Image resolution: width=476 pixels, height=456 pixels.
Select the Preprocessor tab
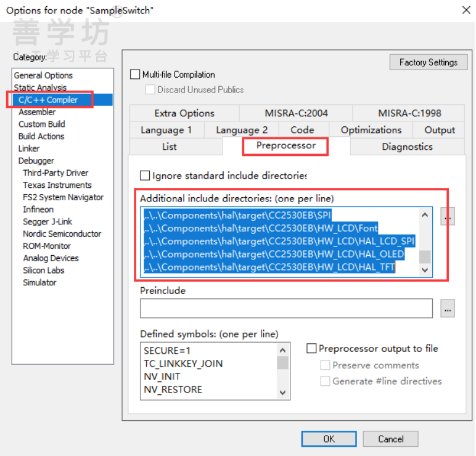(285, 146)
